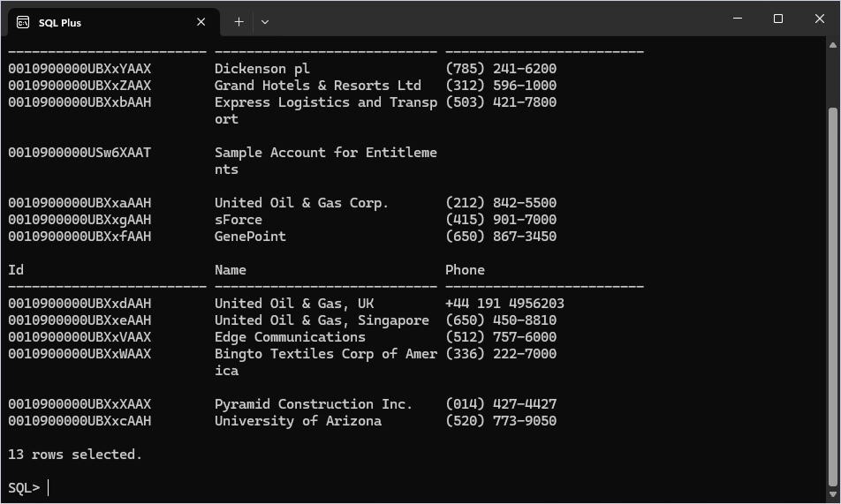The image size is (841, 504).
Task: Click phone (336) 222-7000
Action: (x=501, y=353)
